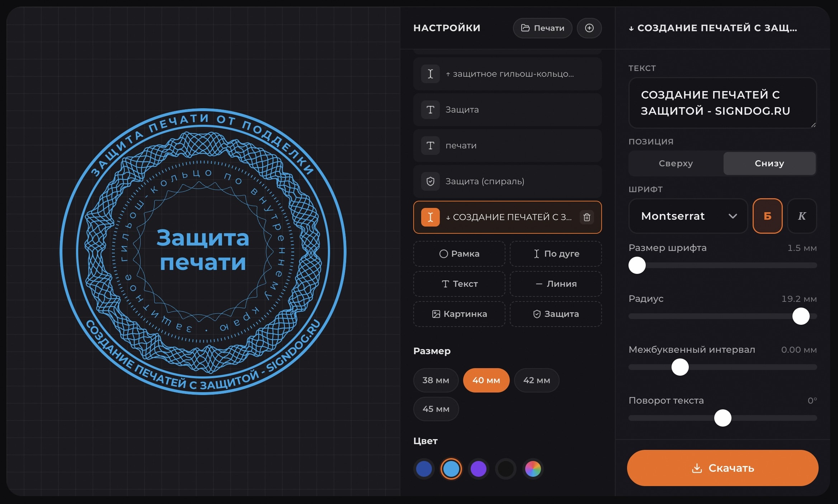Click the Поворот текста slider handle
Image resolution: width=838 pixels, height=504 pixels.
click(x=722, y=418)
